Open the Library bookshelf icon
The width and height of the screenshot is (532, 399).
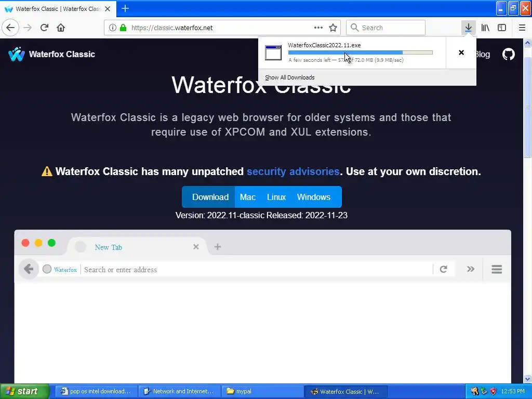pos(485,28)
